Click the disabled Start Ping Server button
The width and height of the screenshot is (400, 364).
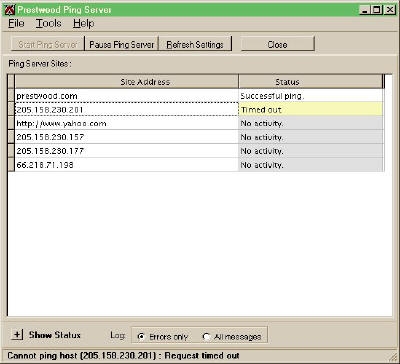coord(48,44)
